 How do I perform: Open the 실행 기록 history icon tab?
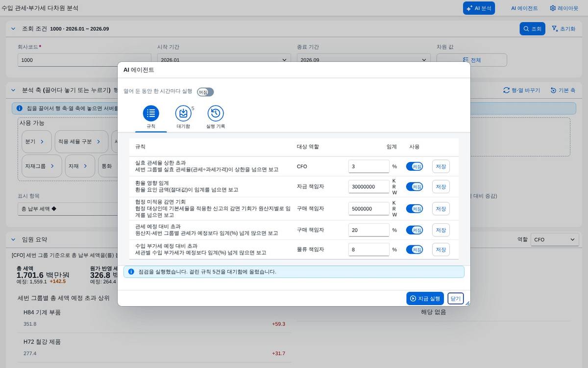click(216, 113)
